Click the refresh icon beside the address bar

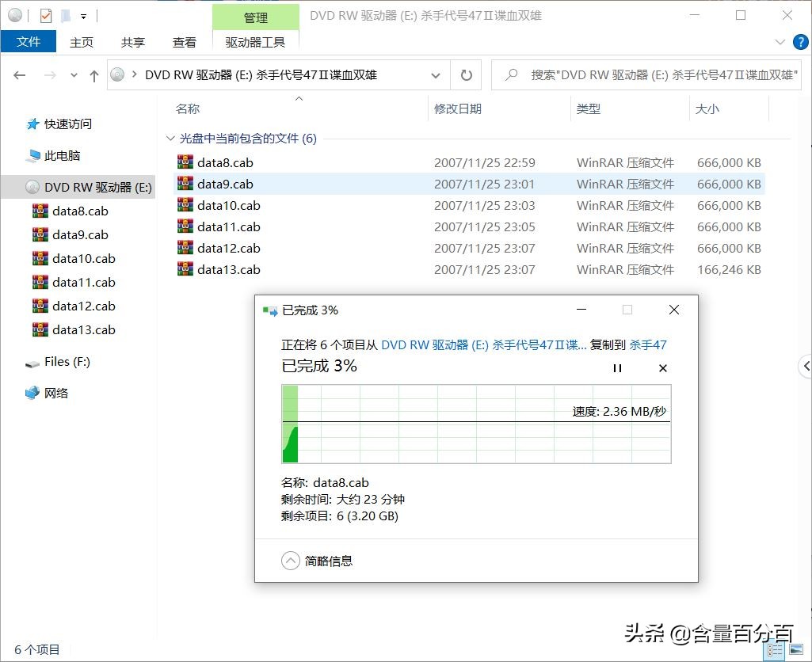click(x=466, y=74)
